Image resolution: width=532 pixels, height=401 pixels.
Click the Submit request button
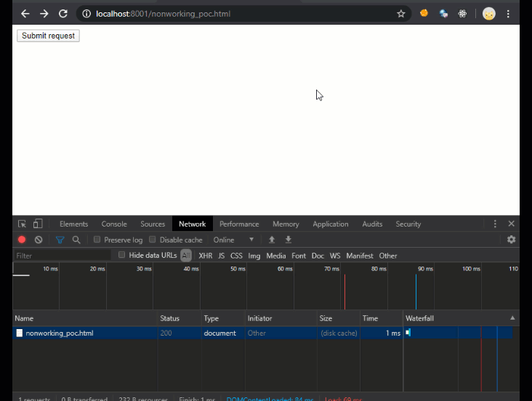(x=48, y=36)
